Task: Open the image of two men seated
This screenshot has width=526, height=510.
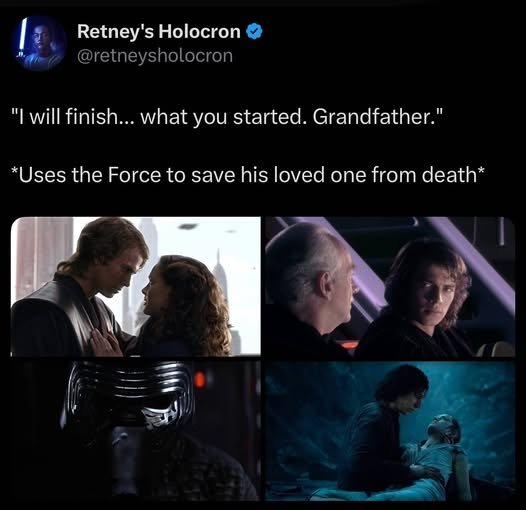Action: [x=390, y=287]
